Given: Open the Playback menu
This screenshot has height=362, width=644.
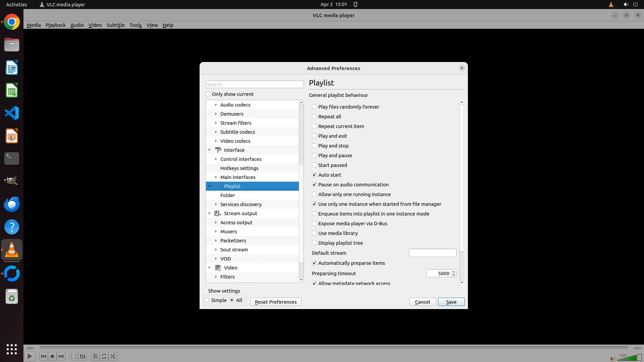Looking at the screenshot, I should pyautogui.click(x=55, y=25).
